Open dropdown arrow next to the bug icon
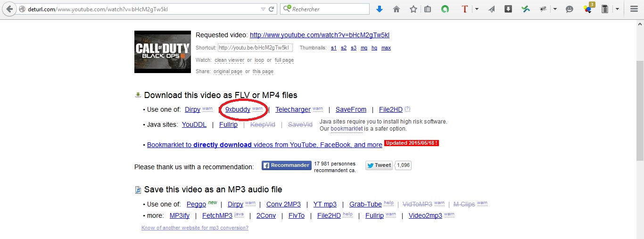The width and height of the screenshot is (644, 239). click(x=555, y=9)
